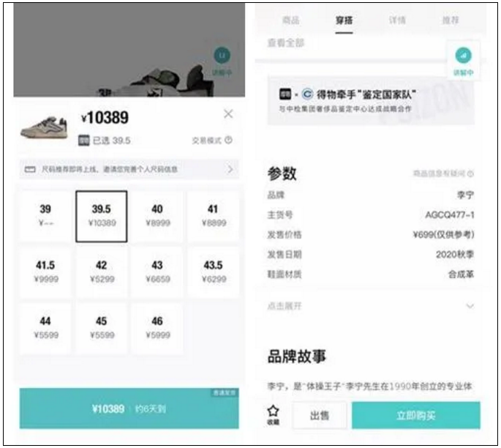Click the 发售日期 value 2020秋季
Screen dimensions: 501x448
click(x=455, y=255)
